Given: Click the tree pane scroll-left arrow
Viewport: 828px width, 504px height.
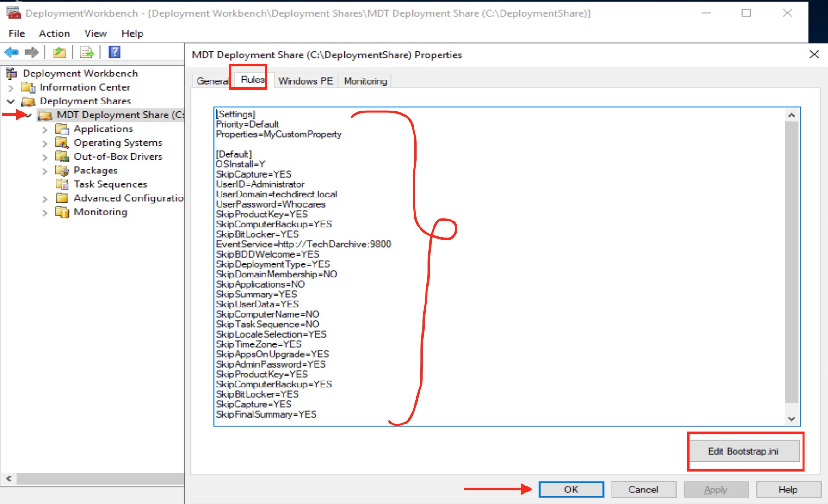Looking at the screenshot, I should 8,479.
